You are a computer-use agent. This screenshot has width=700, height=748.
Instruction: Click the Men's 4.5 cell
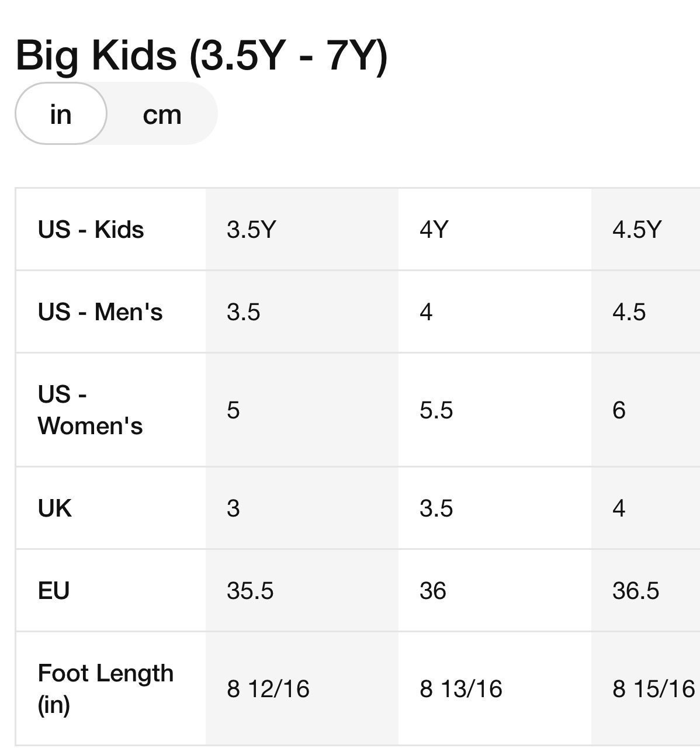(x=646, y=311)
